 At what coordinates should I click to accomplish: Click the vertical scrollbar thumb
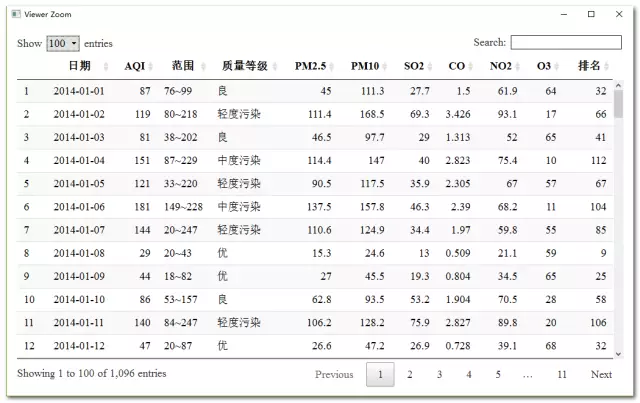pos(618,104)
